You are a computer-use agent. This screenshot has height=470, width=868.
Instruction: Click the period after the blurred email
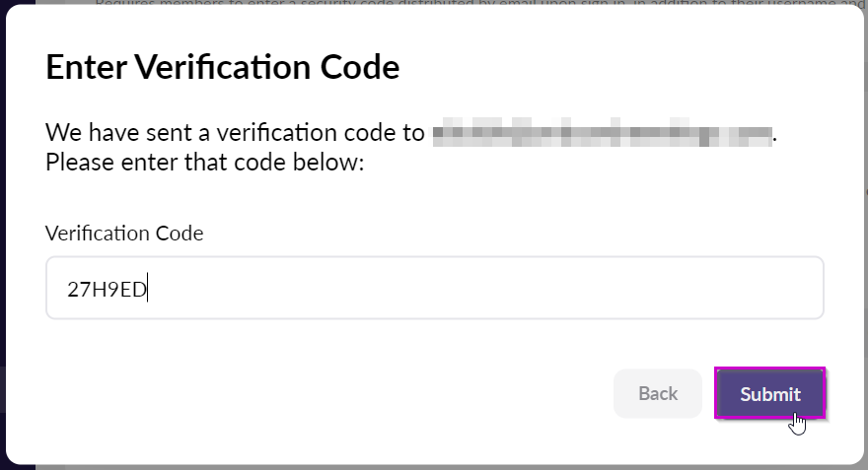coord(775,141)
